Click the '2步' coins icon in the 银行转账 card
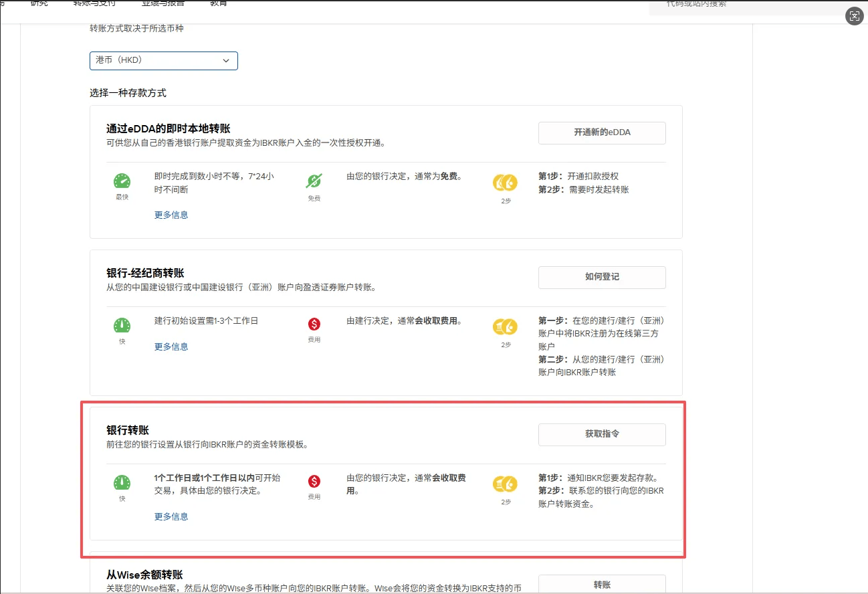This screenshot has height=594, width=868. (506, 484)
